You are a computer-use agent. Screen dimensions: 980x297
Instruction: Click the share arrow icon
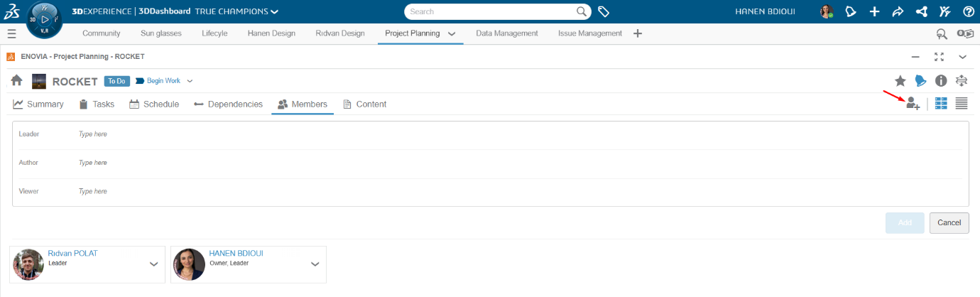[x=898, y=11]
